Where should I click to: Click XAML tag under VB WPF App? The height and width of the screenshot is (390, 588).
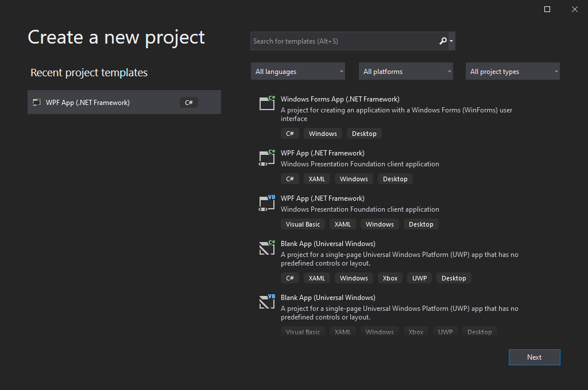(343, 224)
